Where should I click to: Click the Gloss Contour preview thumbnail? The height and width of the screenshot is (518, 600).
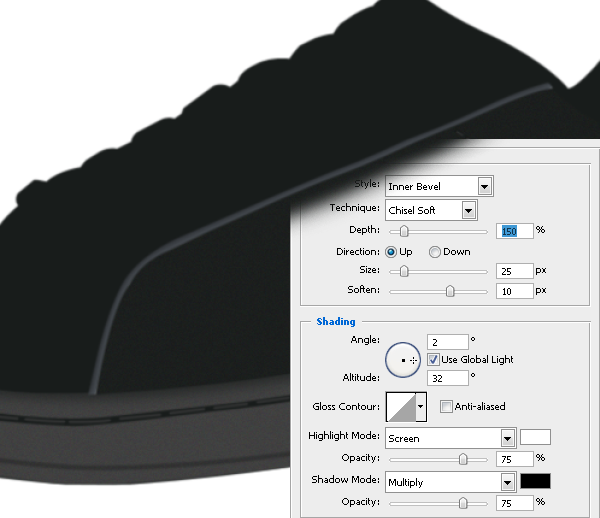pyautogui.click(x=401, y=407)
